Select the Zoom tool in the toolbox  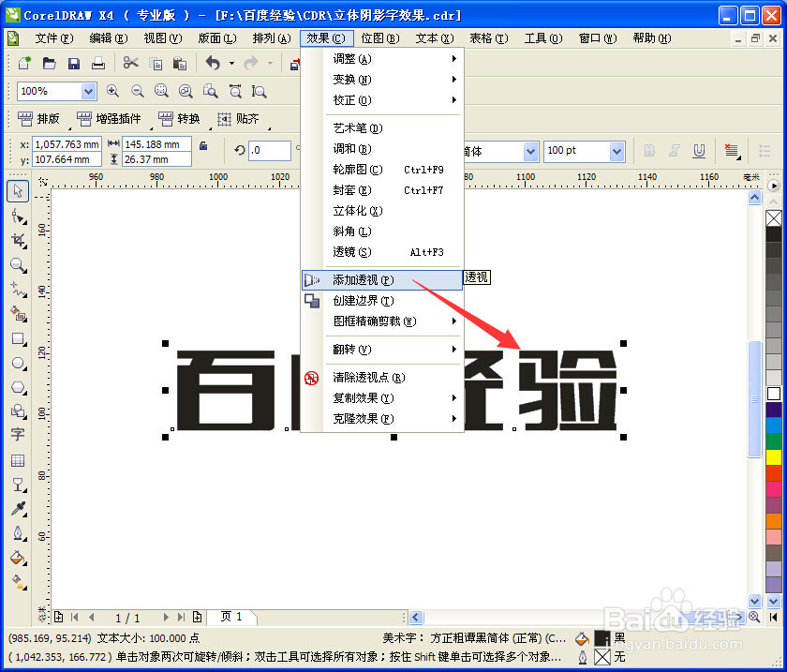pyautogui.click(x=18, y=265)
